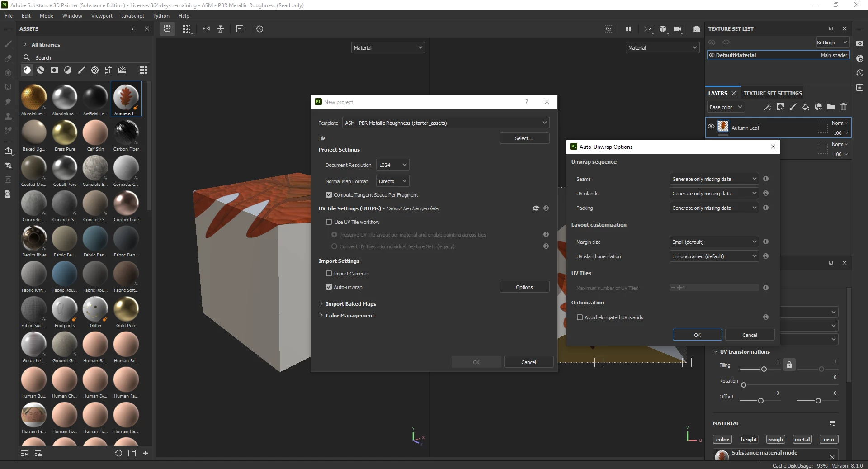This screenshot has width=868, height=469.
Task: Open the Python menu
Action: pyautogui.click(x=161, y=16)
